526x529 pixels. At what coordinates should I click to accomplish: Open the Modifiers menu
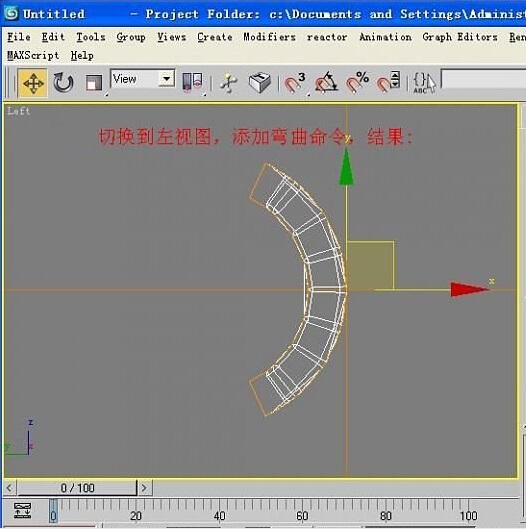point(269,37)
